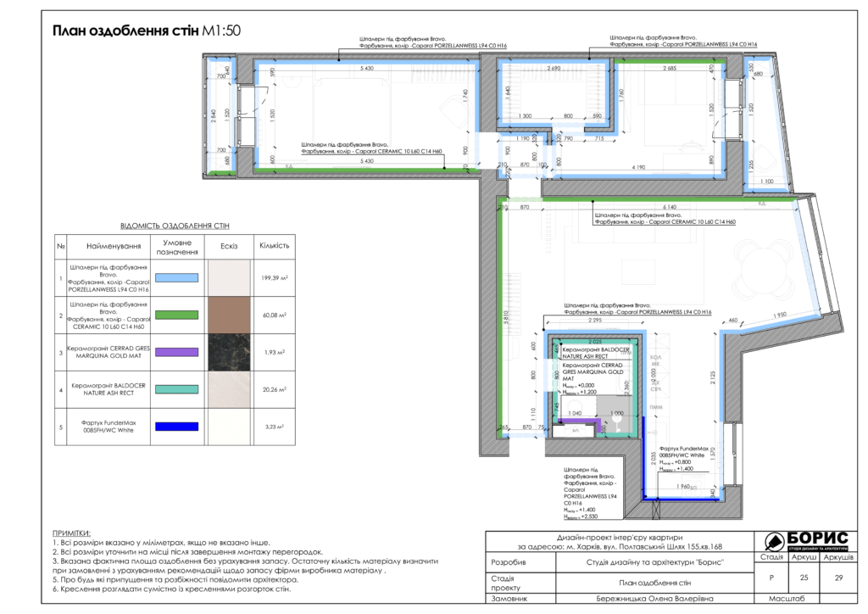Click the bathroom sink symbol in the plan

click(618, 417)
